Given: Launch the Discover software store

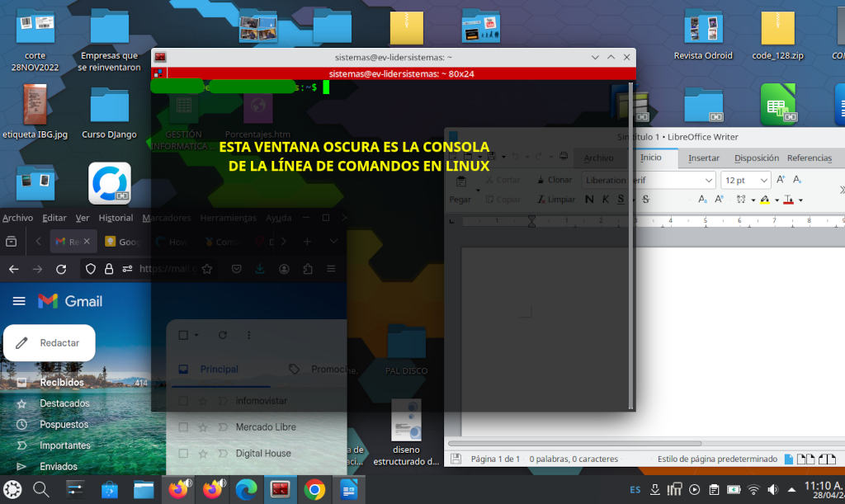Looking at the screenshot, I should click(110, 490).
